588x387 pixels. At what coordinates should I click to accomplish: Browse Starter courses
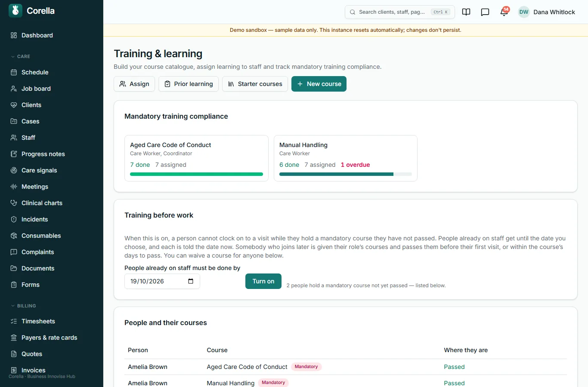(x=255, y=84)
